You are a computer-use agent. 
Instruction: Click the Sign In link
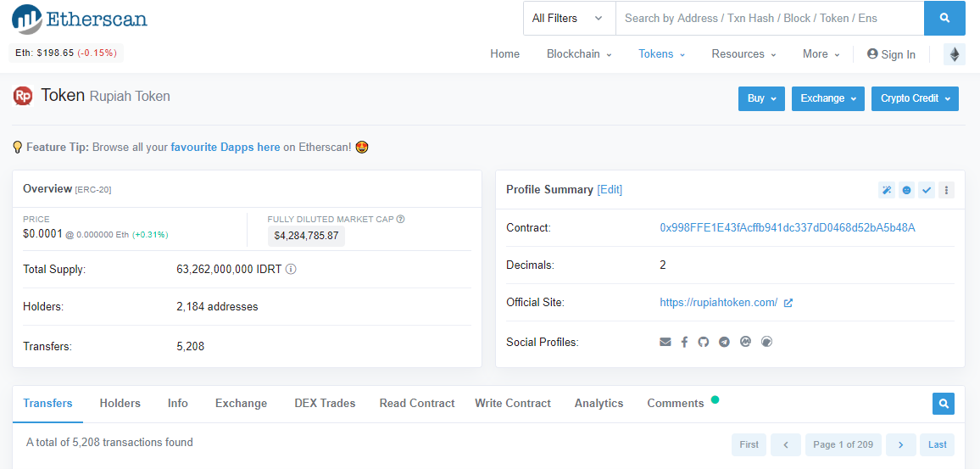coord(891,54)
